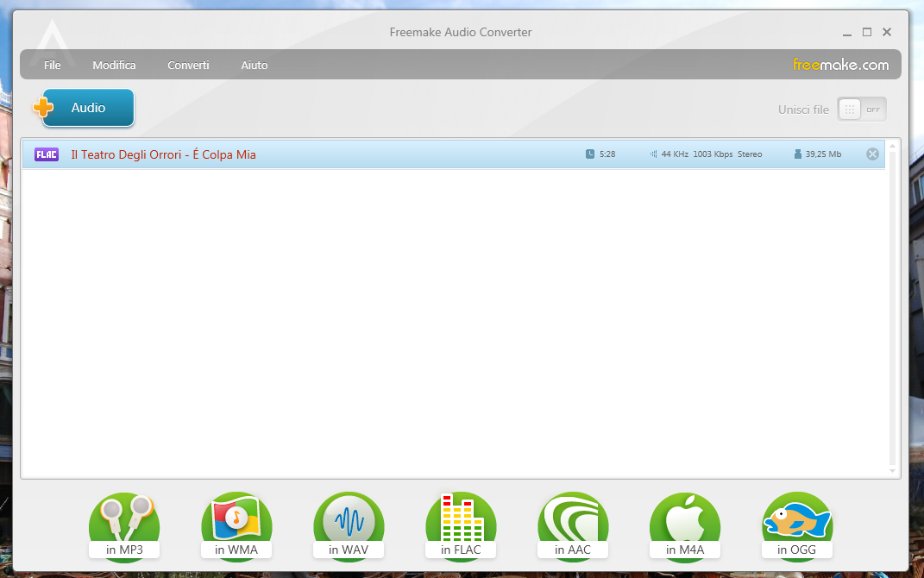924x578 pixels.
Task: Click the 44 KHz sample rate text
Action: (x=675, y=154)
